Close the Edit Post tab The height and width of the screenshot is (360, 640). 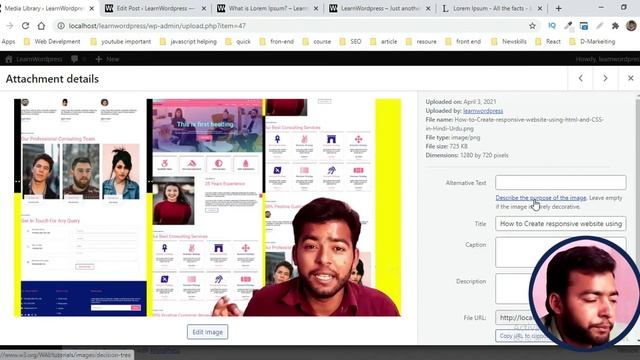point(204,8)
